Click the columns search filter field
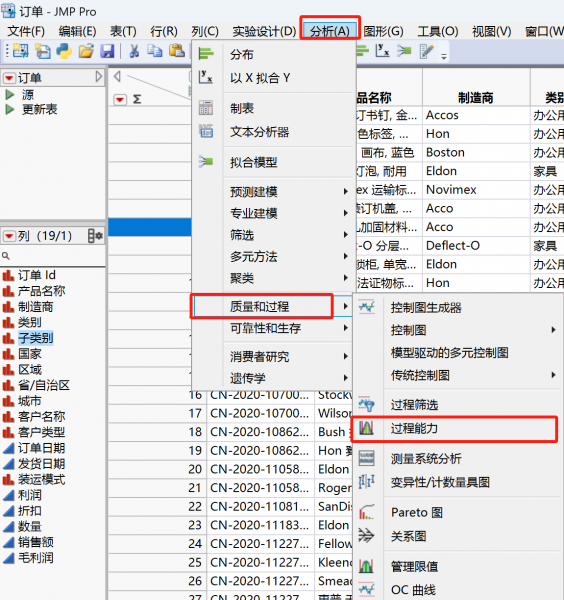Viewport: 564px width, 600px height. click(53, 256)
